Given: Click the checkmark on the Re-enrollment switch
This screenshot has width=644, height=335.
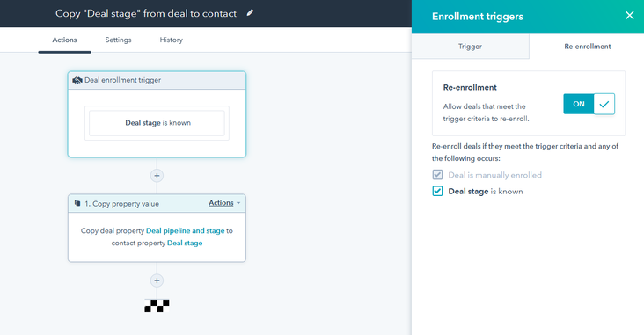Looking at the screenshot, I should 604,104.
